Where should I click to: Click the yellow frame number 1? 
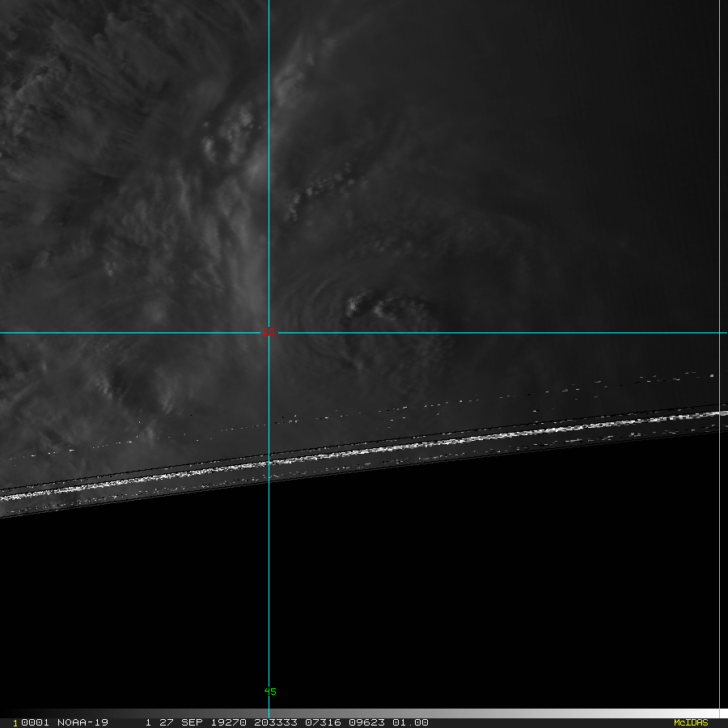pyautogui.click(x=15, y=722)
